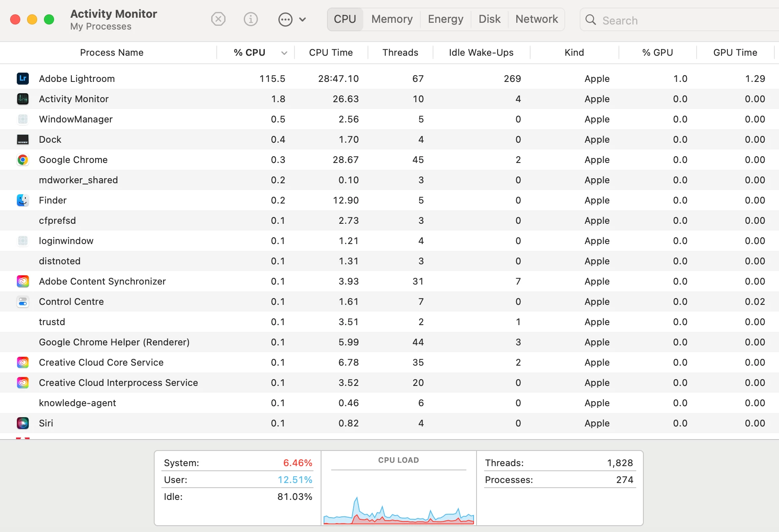Switch to the Network tab

pos(537,19)
